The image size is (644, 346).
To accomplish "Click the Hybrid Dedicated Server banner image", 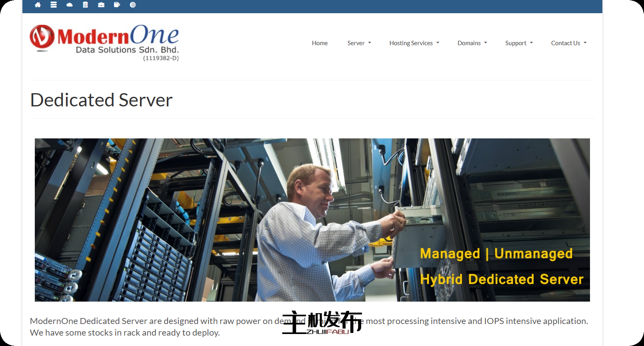I will point(312,220).
